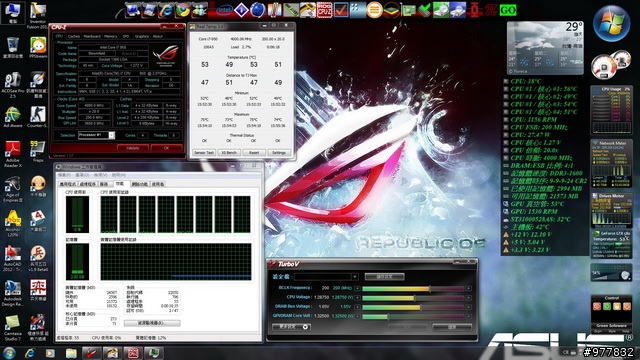Click Sensor Test in Real Temp

coord(204,152)
